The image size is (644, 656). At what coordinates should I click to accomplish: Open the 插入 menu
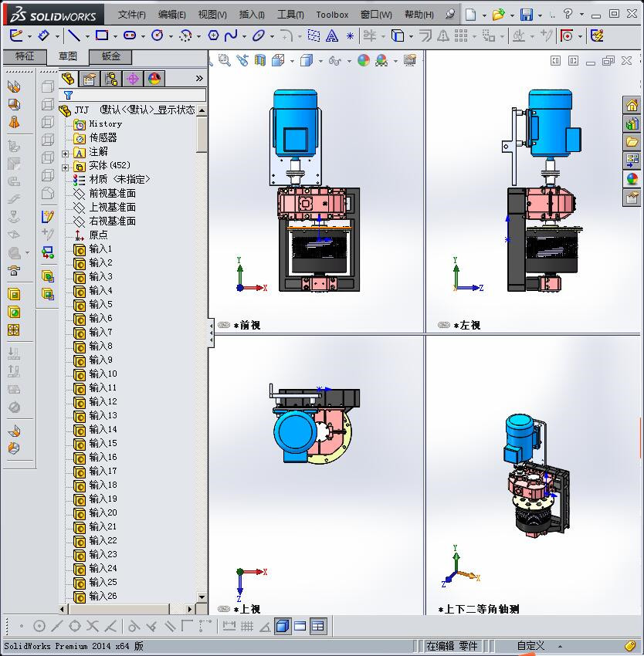point(251,15)
